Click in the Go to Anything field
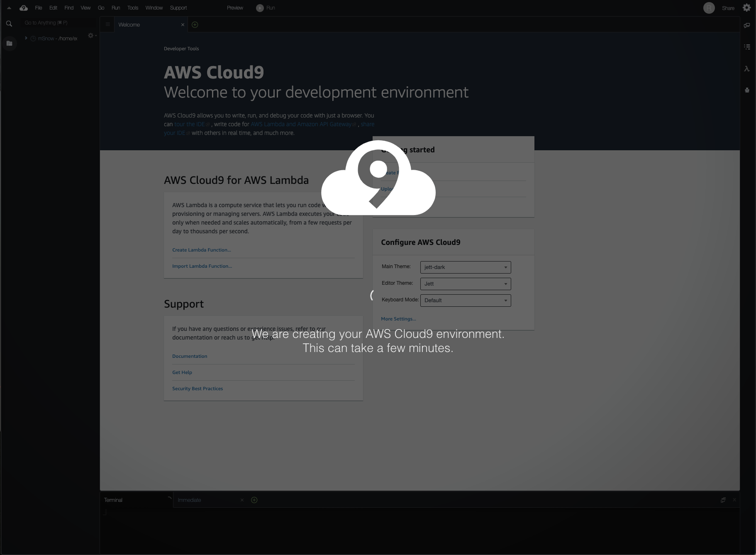The height and width of the screenshot is (555, 756). pos(58,23)
